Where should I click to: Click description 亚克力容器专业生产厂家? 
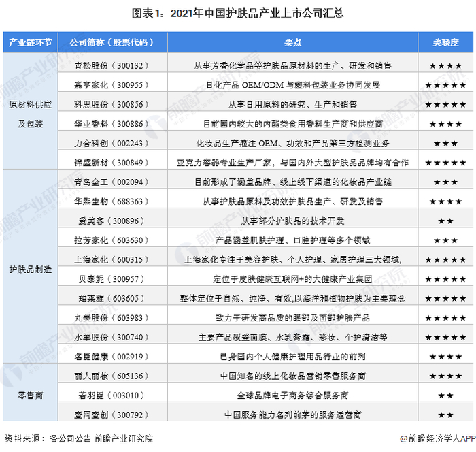224,163
